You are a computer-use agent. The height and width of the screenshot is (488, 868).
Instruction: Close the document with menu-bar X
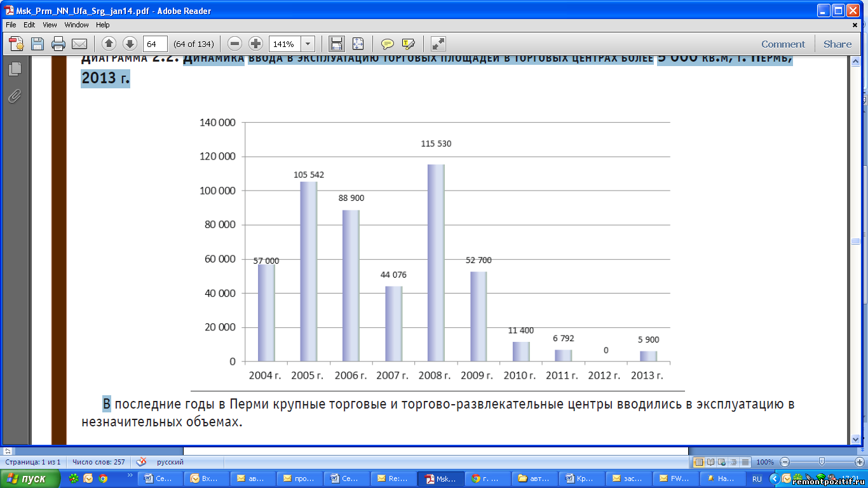(x=855, y=25)
